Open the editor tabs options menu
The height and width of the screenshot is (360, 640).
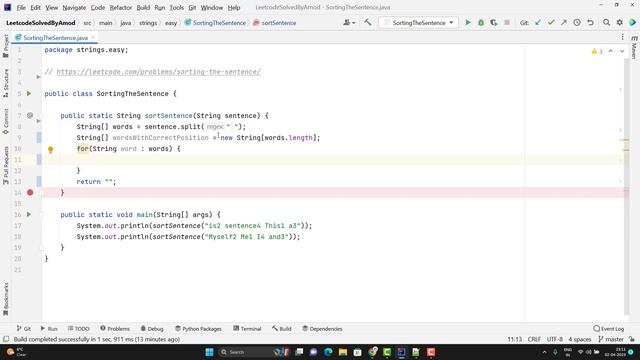pos(622,37)
